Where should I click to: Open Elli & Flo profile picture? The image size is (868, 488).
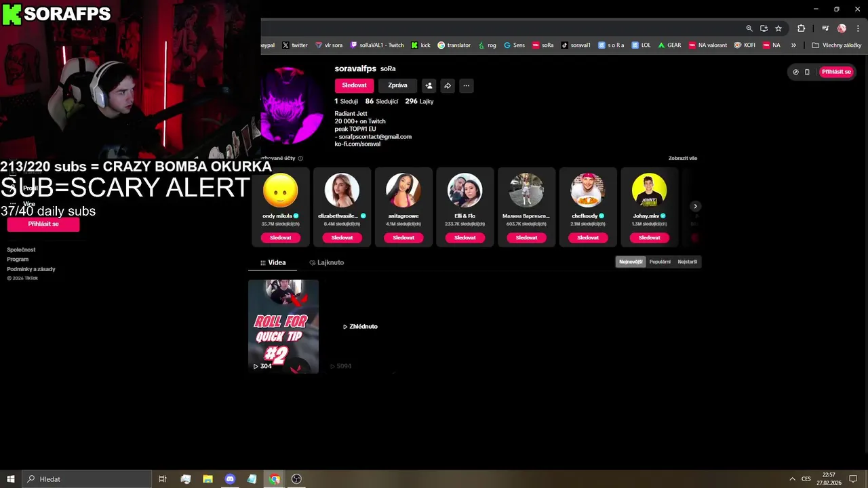point(465,190)
